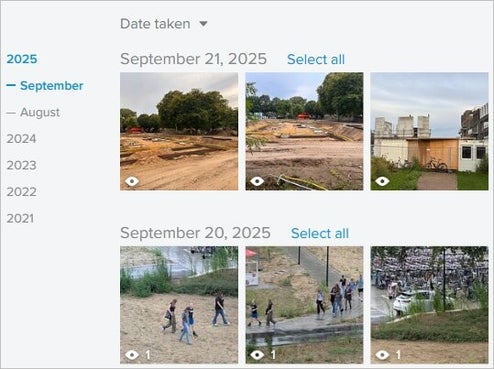This screenshot has width=494, height=369.
Task: Open the Date taken dropdown arrow
Action: (x=203, y=24)
